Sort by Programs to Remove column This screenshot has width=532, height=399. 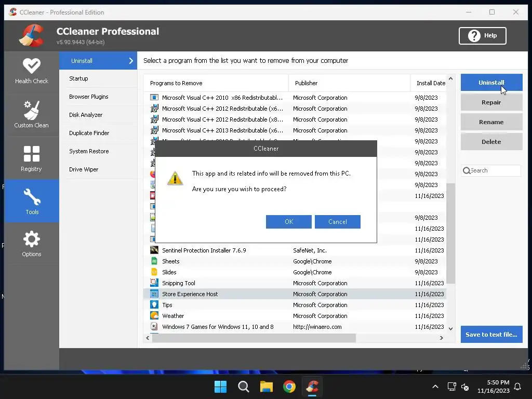coord(216,83)
